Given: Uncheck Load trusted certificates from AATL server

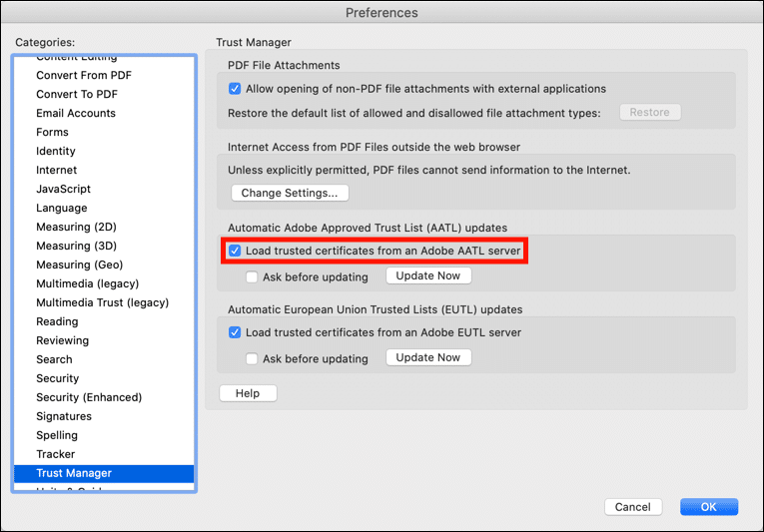Looking at the screenshot, I should coord(235,251).
